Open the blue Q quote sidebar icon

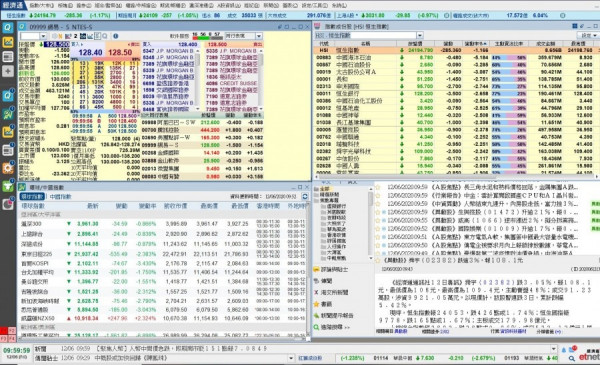pyautogui.click(x=8, y=28)
